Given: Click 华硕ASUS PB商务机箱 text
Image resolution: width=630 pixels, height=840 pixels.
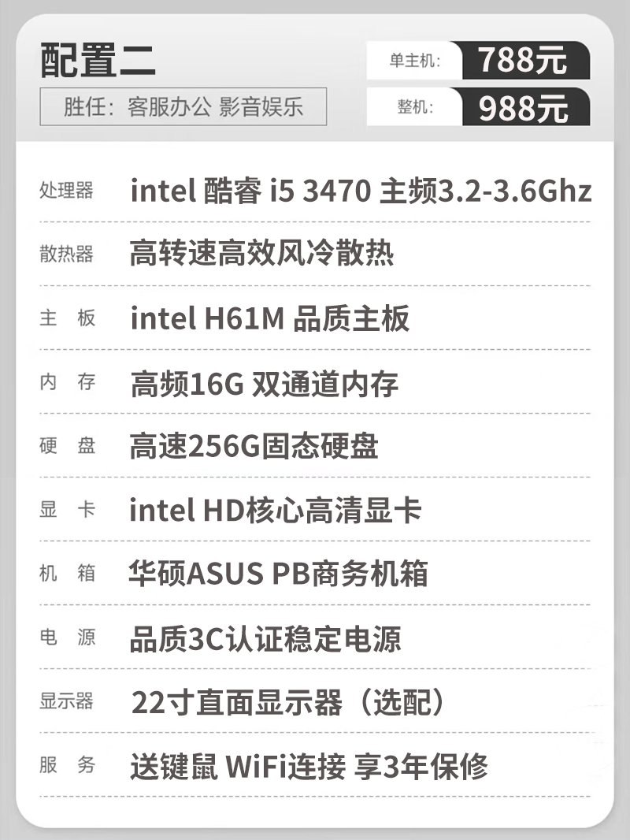Looking at the screenshot, I should click(x=278, y=573).
